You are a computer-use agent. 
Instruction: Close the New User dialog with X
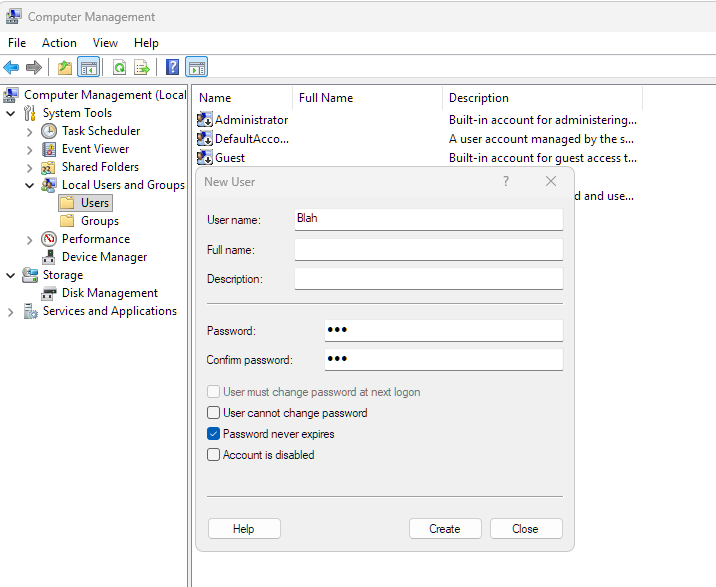tap(551, 181)
